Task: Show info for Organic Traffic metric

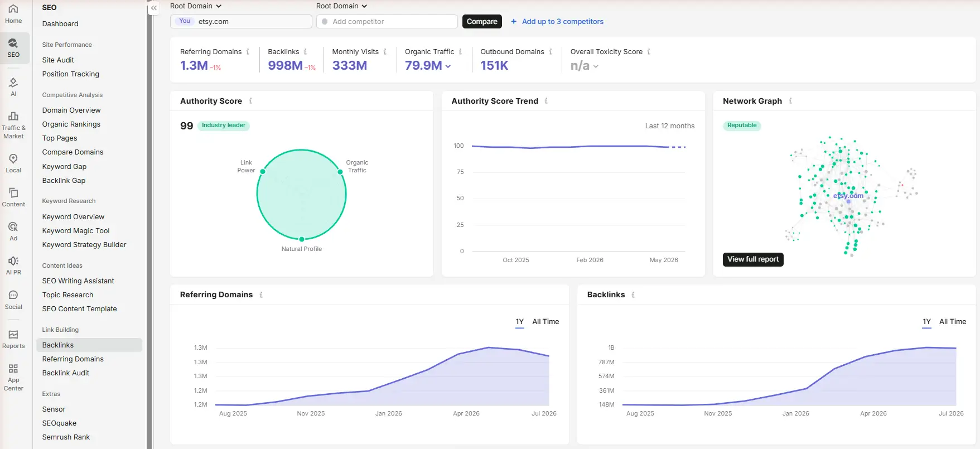Action: pos(460,51)
